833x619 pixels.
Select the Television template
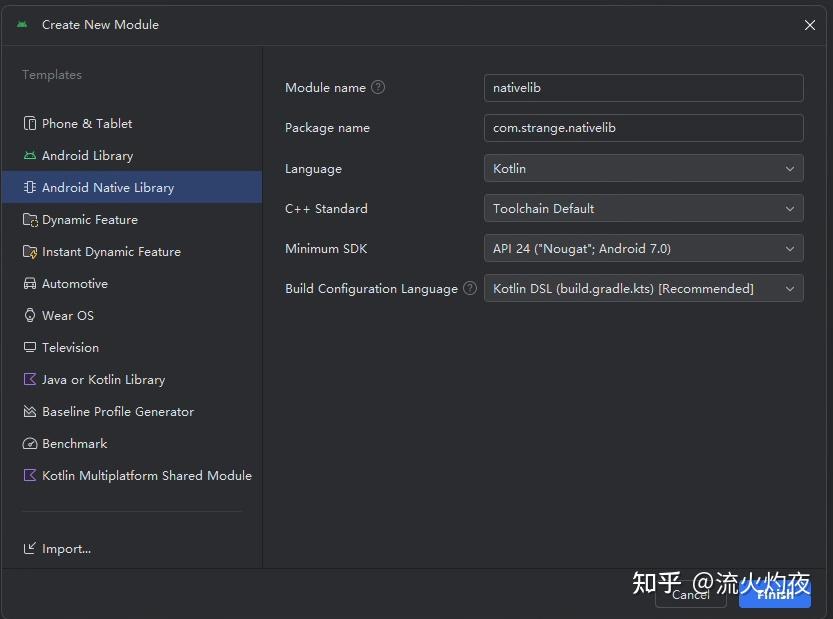[x=70, y=347]
